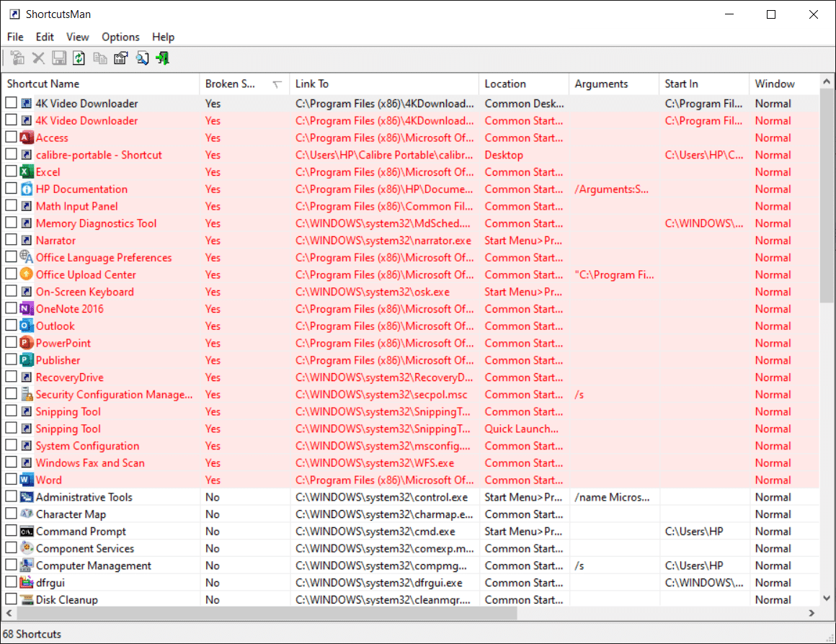Screen dimensions: 836x644
Task: Click the Command Prompt icon
Action: pos(26,531)
